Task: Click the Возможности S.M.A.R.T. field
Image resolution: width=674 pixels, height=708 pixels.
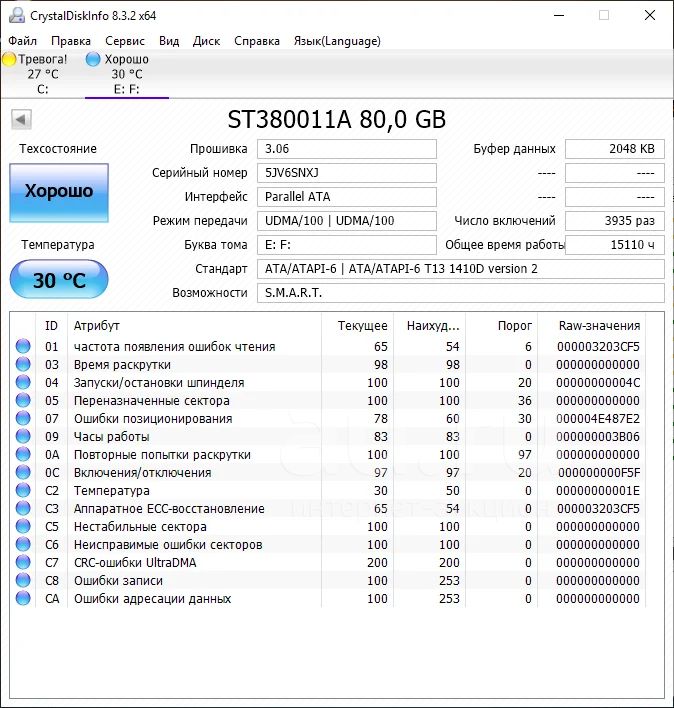Action: 461,293
